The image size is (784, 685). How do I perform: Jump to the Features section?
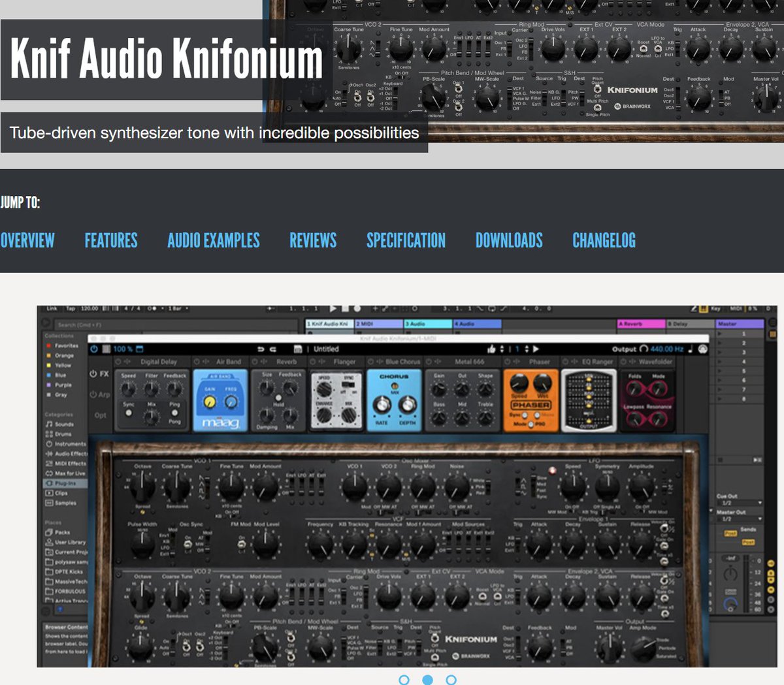pos(111,240)
